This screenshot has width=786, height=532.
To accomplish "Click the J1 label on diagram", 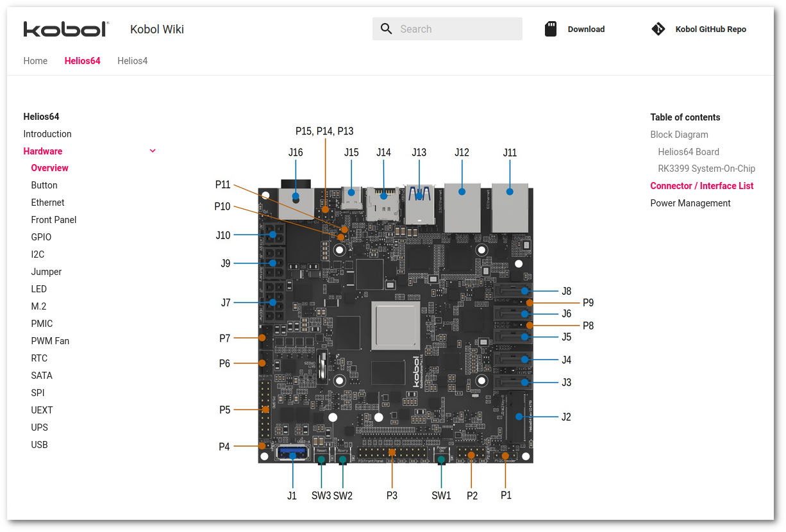I will [292, 495].
